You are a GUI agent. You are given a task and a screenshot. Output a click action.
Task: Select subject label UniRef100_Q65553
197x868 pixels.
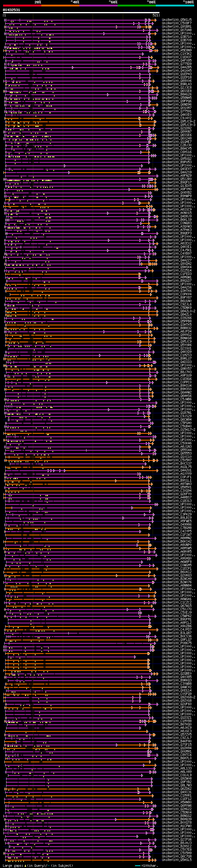[x=177, y=454]
